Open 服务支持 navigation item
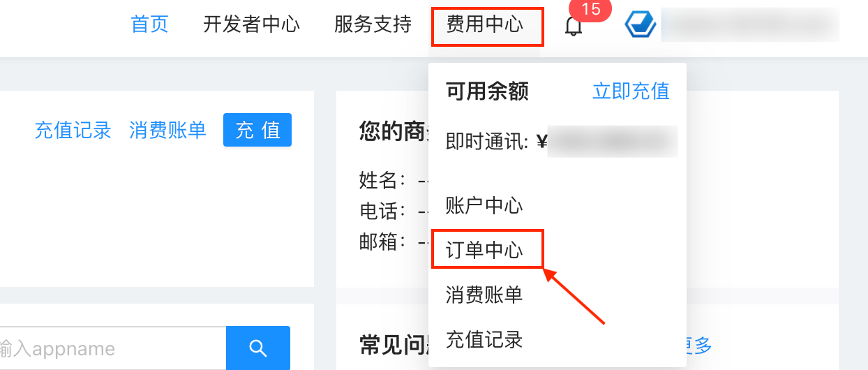 click(x=373, y=24)
